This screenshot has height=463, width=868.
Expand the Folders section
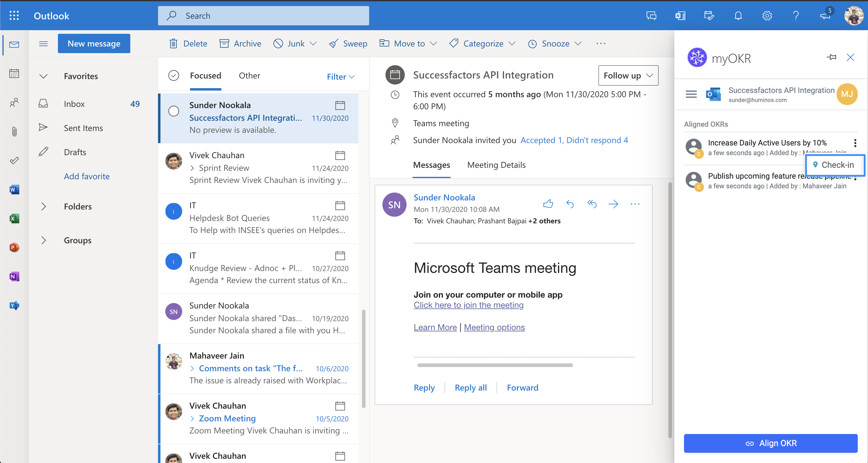point(44,206)
